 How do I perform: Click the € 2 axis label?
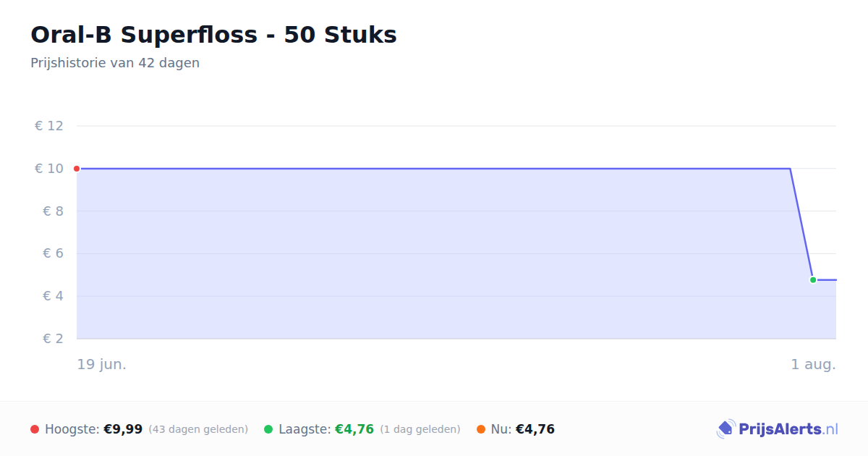pos(53,339)
